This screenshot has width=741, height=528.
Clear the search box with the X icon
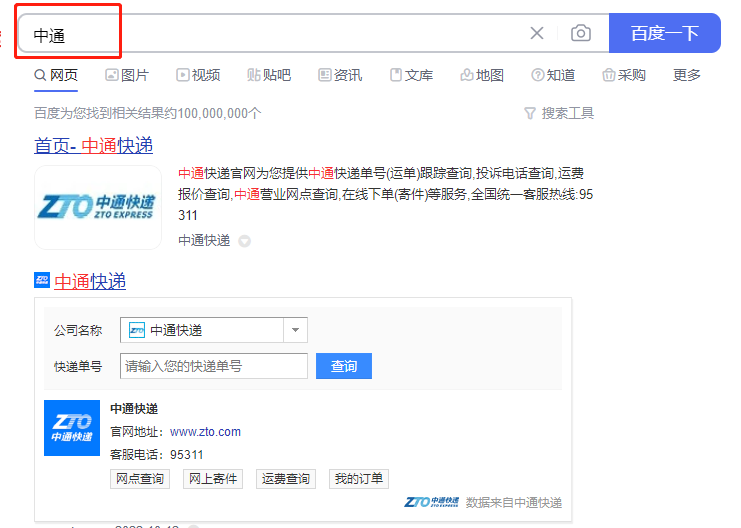tap(537, 33)
